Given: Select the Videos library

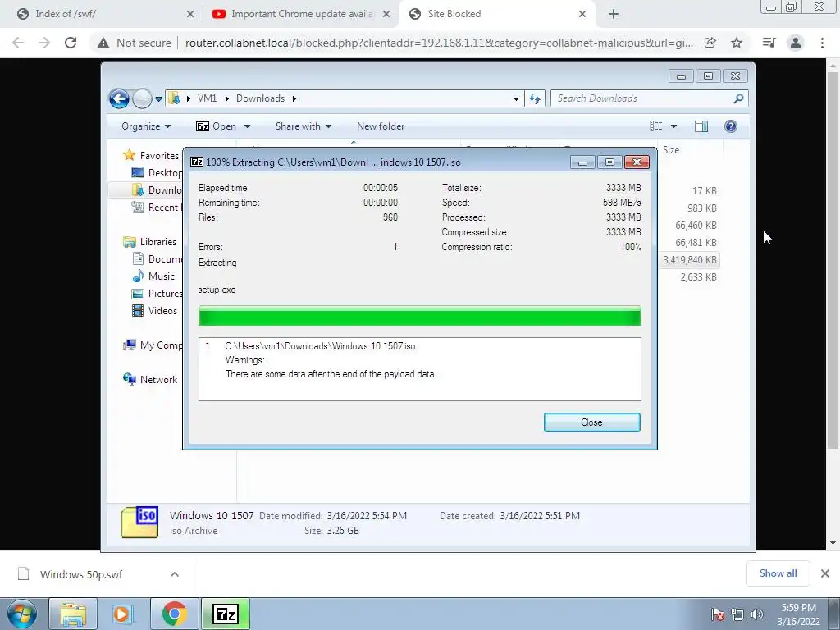Looking at the screenshot, I should point(155,311).
